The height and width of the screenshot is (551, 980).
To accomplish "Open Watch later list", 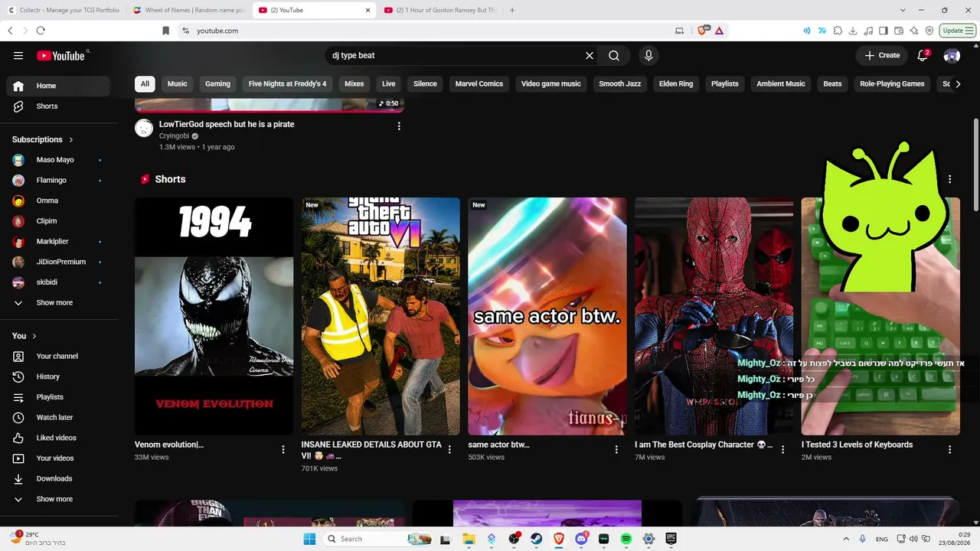I will pyautogui.click(x=58, y=418).
